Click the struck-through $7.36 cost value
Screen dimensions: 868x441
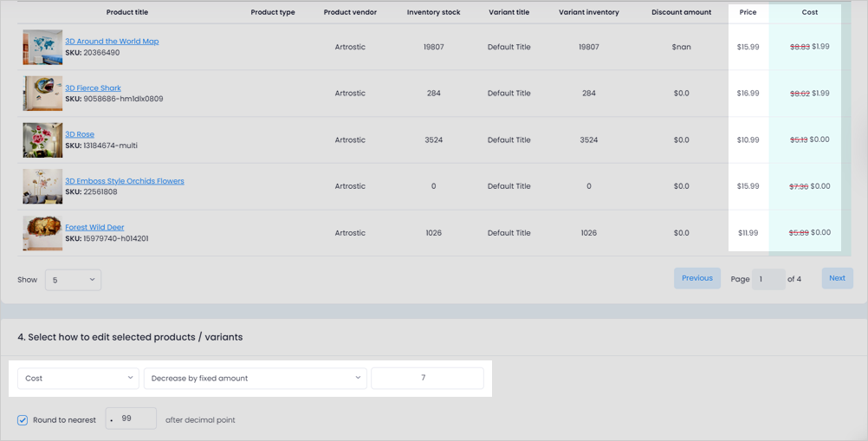point(799,186)
